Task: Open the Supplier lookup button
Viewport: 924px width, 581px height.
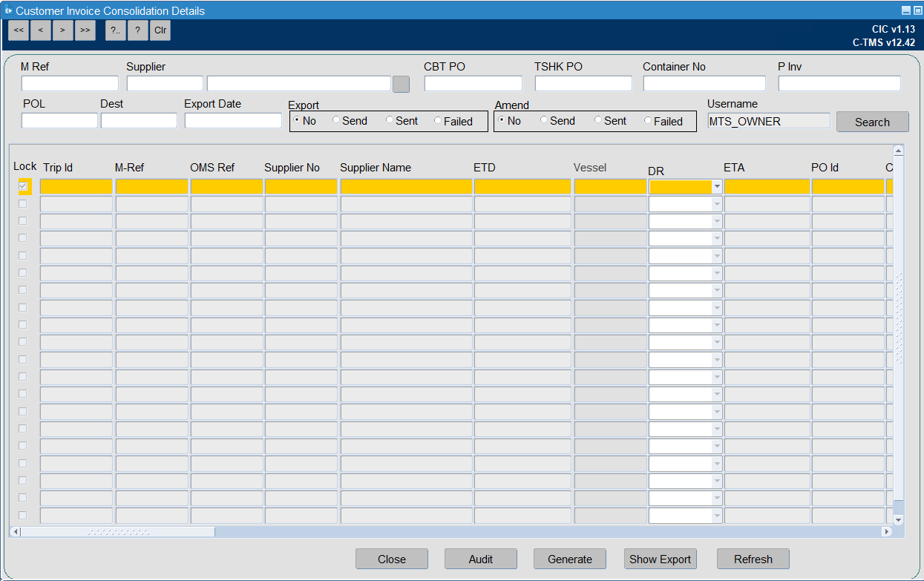Action: click(401, 84)
